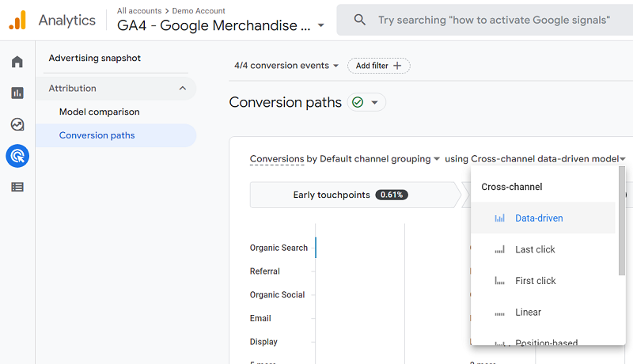This screenshot has width=633, height=364.
Task: Open Model comparison report
Action: click(100, 112)
